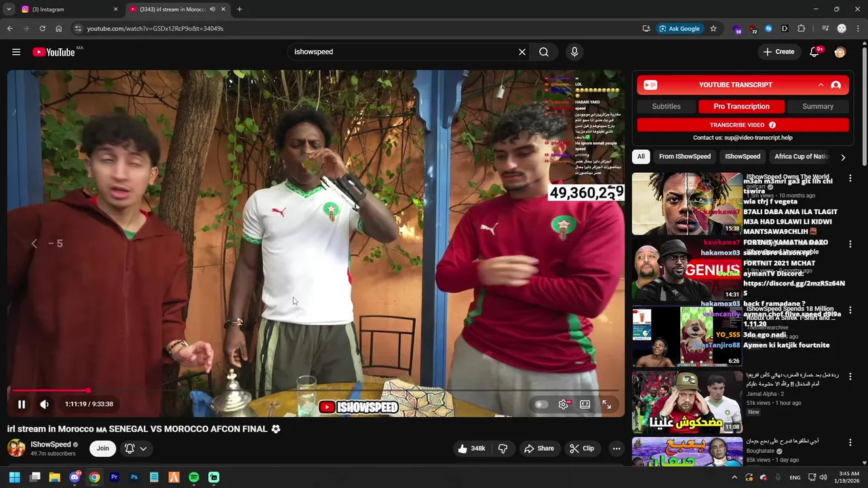This screenshot has height=488, width=868.
Task: Click the Ask Google button in address bar
Action: (x=680, y=28)
